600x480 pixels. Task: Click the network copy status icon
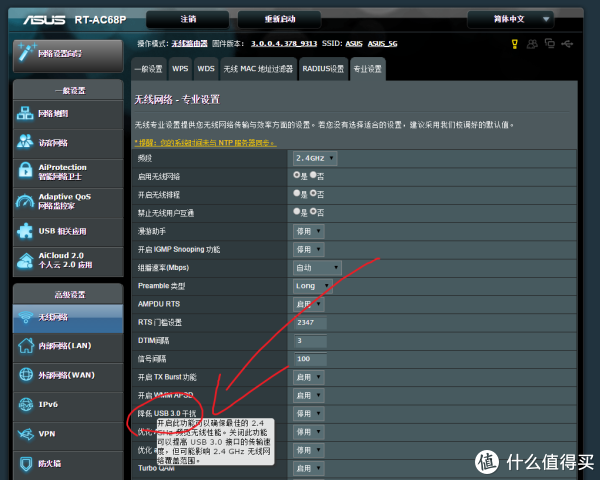pyautogui.click(x=550, y=44)
